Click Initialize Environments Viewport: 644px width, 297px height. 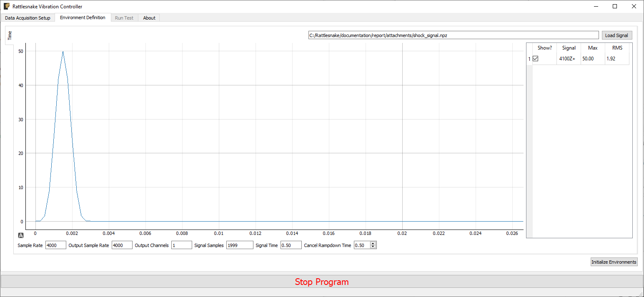coord(614,262)
